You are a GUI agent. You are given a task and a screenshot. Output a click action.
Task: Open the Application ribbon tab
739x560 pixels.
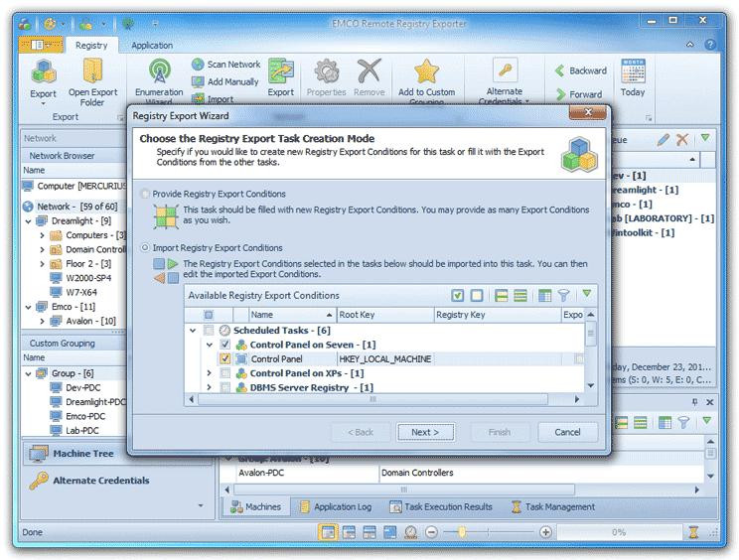[x=152, y=46]
